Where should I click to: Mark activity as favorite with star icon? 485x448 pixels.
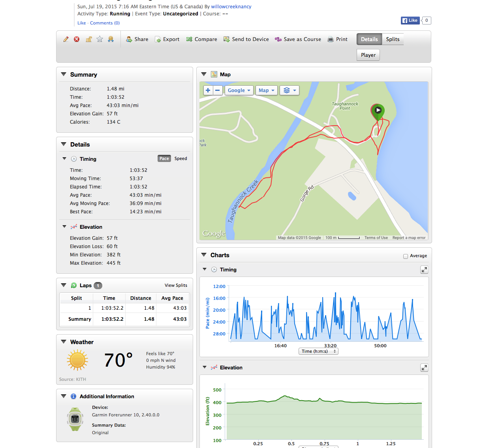(100, 39)
